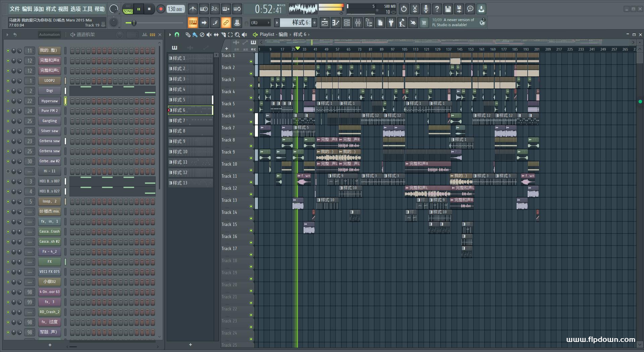644x352 pixels.
Task: Click the Hypersaw channel button
Action: point(50,101)
